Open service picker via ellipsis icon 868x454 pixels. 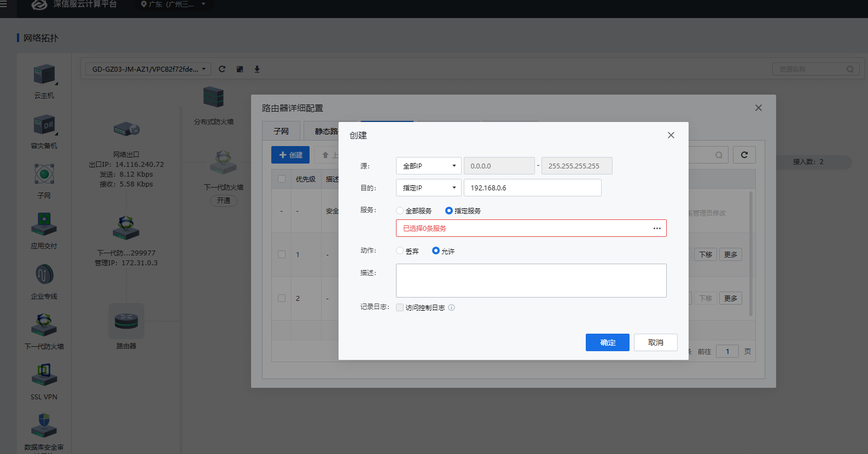[x=657, y=228]
